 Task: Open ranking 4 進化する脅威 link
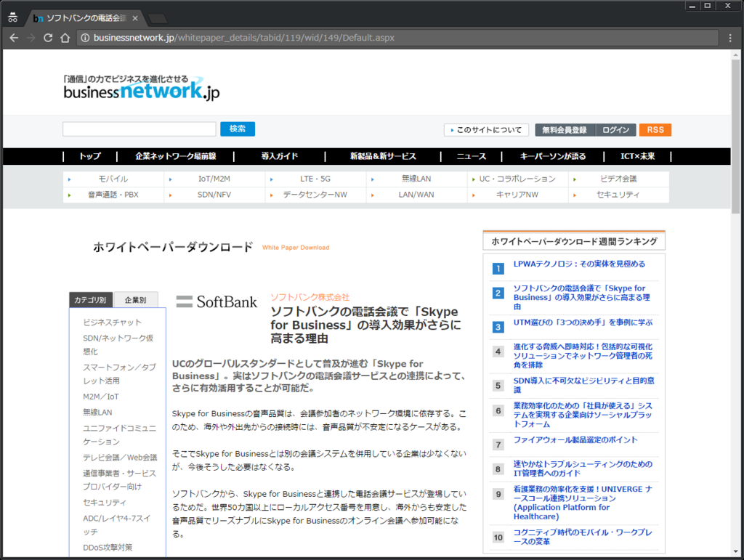[583, 356]
